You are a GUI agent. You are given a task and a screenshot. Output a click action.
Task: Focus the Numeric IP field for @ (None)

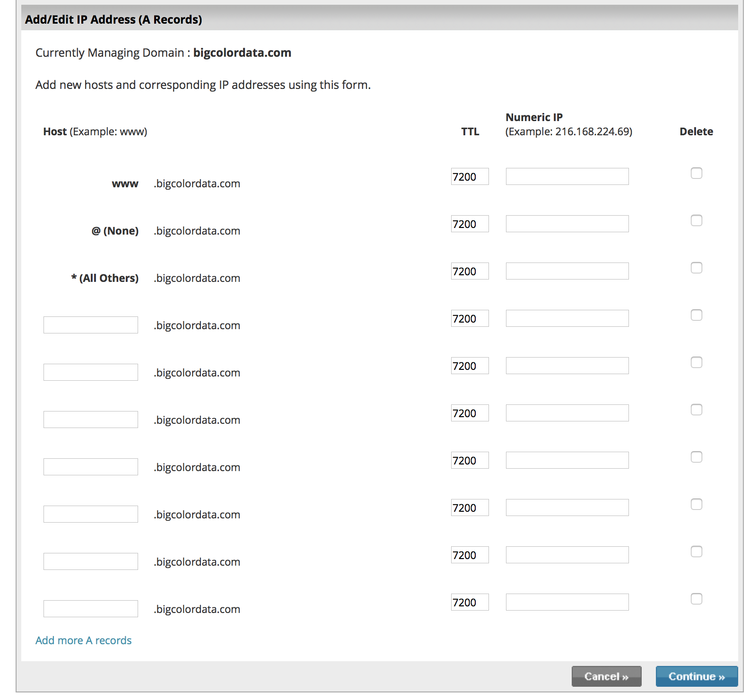point(567,224)
